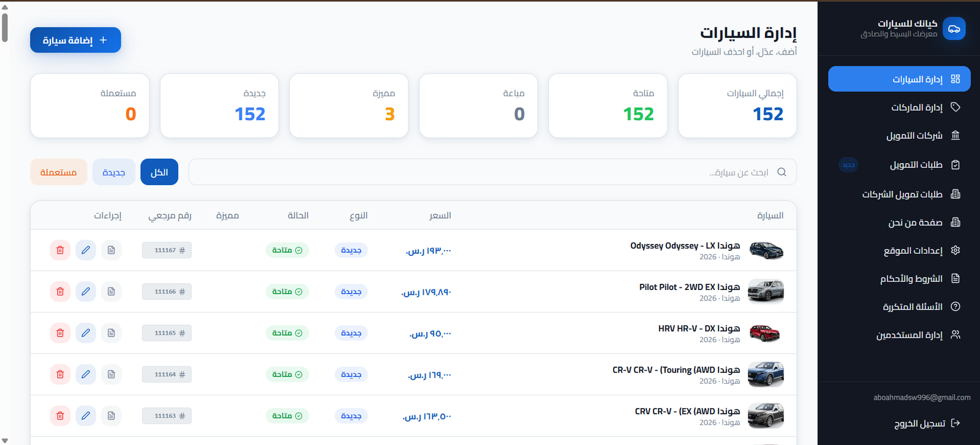The width and height of the screenshot is (980, 445).
Task: Edit the CRV EX AWD car
Action: (x=86, y=416)
